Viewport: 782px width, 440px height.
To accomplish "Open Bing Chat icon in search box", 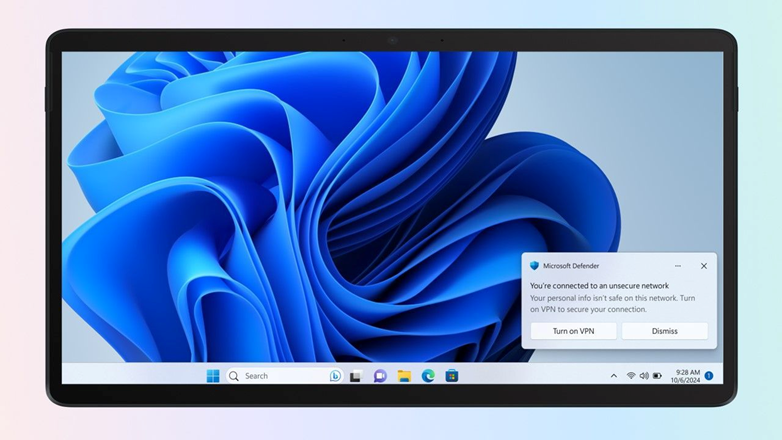I will coord(335,376).
